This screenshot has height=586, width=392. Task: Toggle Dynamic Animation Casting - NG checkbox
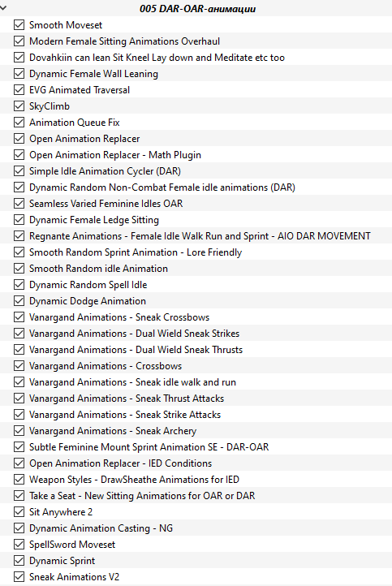click(x=19, y=528)
